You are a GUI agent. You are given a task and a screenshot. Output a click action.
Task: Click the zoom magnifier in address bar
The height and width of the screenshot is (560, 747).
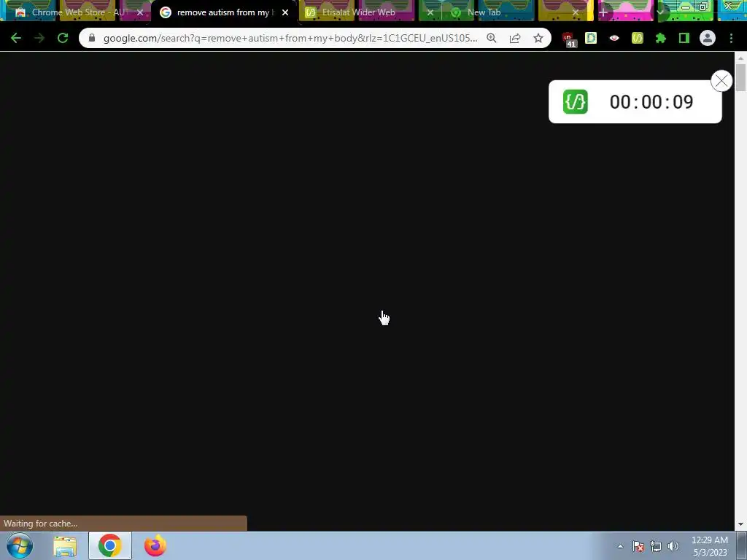tap(492, 38)
